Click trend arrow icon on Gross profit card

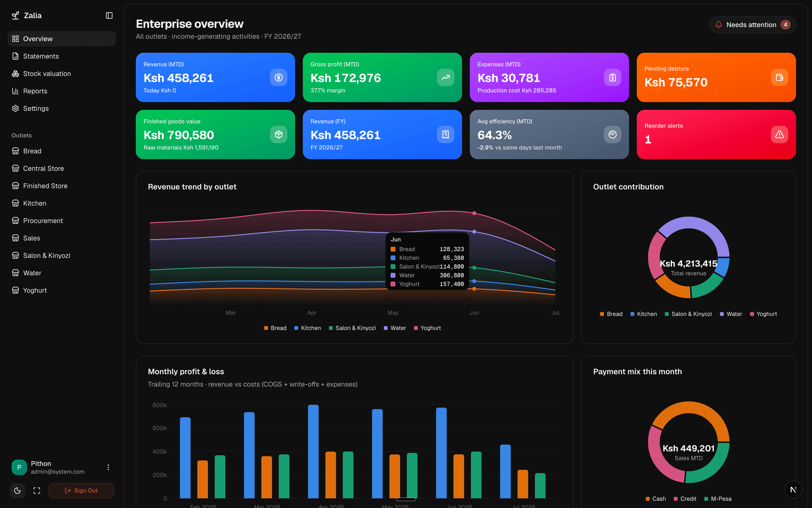(x=445, y=77)
